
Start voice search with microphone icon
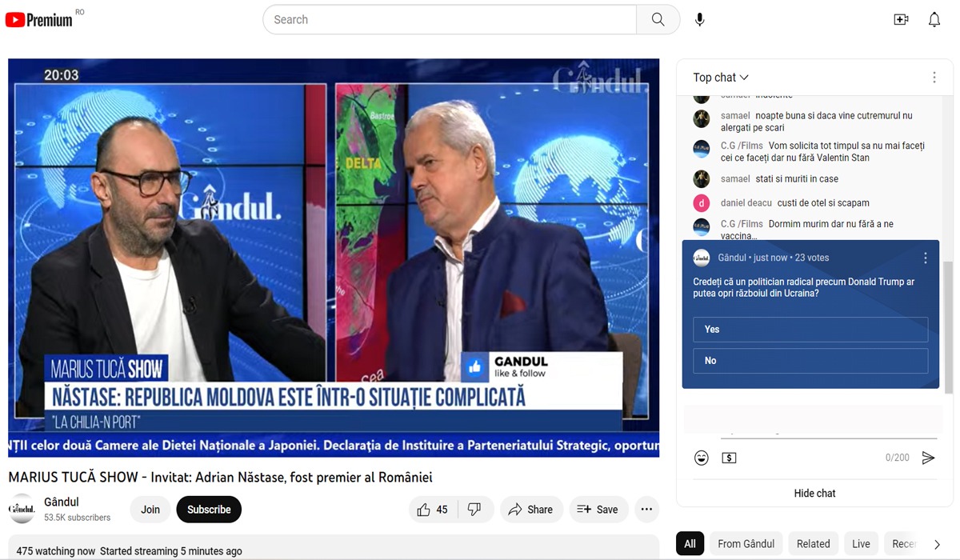tap(699, 20)
